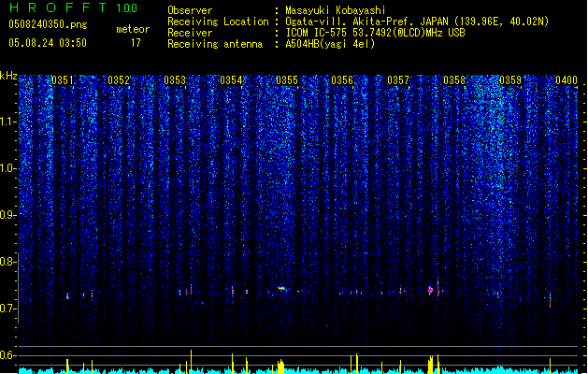
Task: Click the 0354 time marker
Action: (x=231, y=80)
